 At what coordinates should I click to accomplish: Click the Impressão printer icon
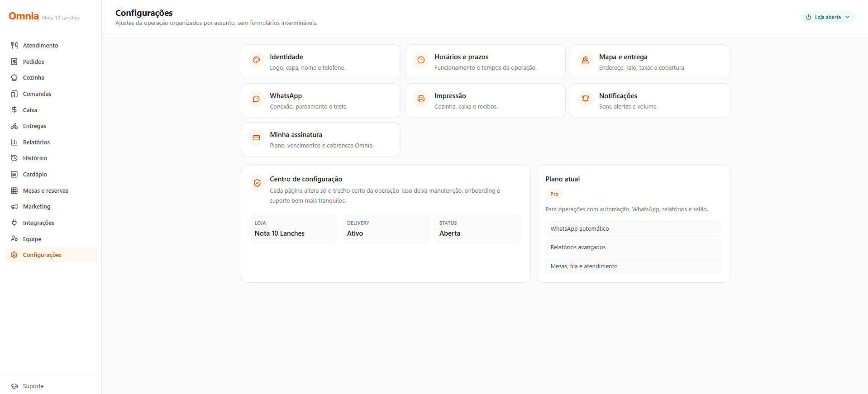[421, 99]
